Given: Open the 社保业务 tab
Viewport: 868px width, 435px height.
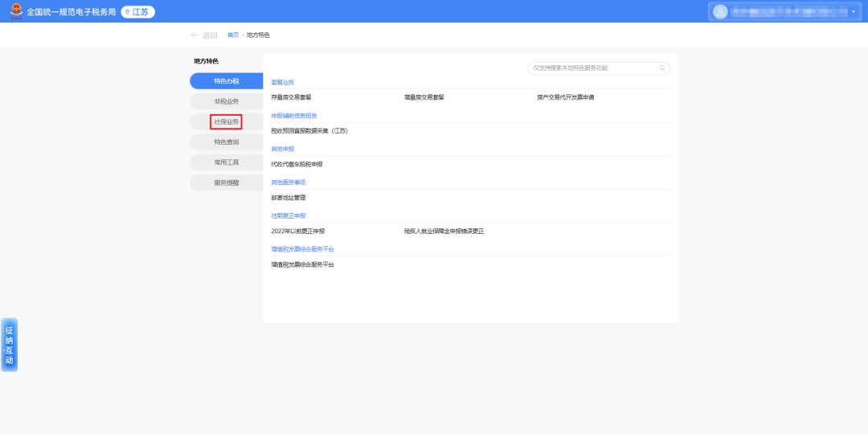Looking at the screenshot, I should [x=227, y=121].
